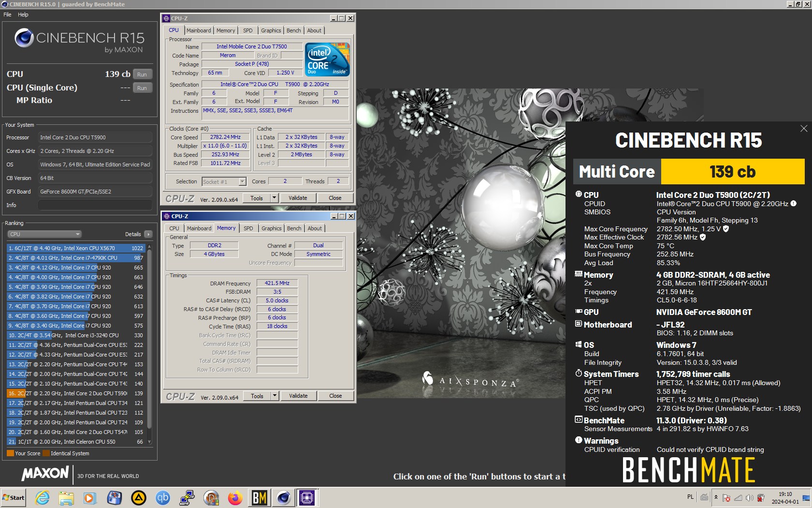The height and width of the screenshot is (508, 812).
Task: Open Internet Explorer from the taskbar
Action: point(43,498)
